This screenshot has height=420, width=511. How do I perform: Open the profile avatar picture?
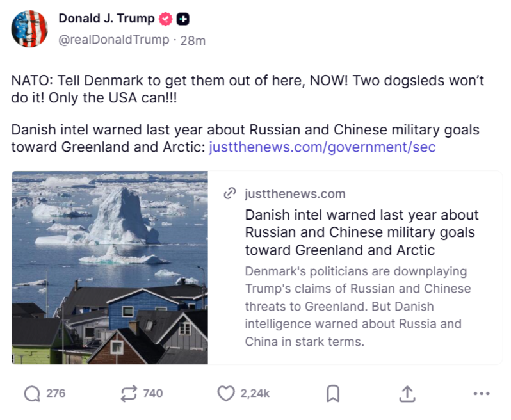click(x=29, y=29)
